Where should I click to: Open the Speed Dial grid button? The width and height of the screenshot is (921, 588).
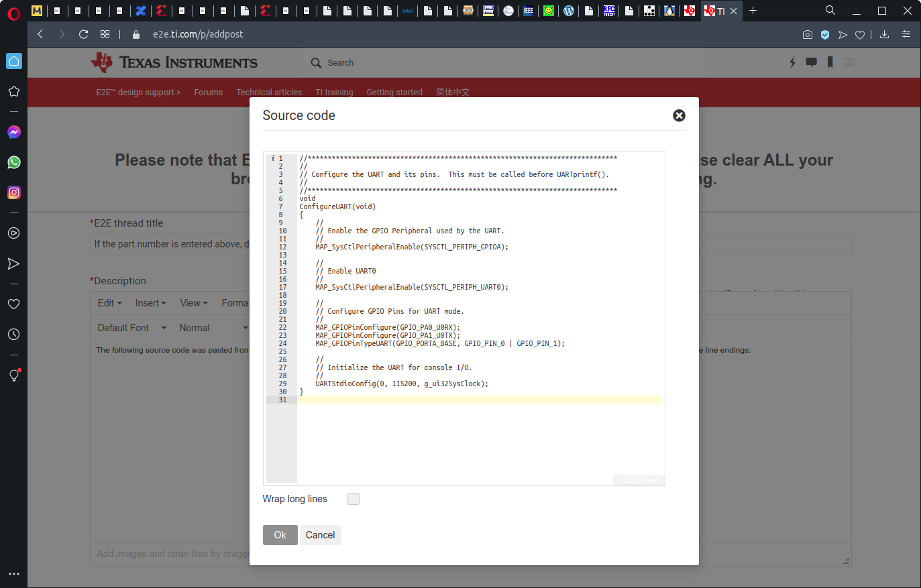pos(105,34)
